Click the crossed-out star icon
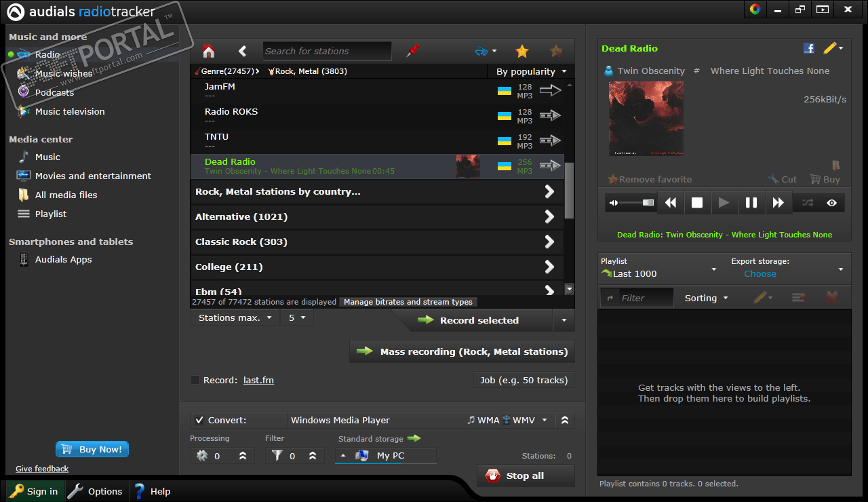This screenshot has width=868, height=502. click(x=556, y=52)
